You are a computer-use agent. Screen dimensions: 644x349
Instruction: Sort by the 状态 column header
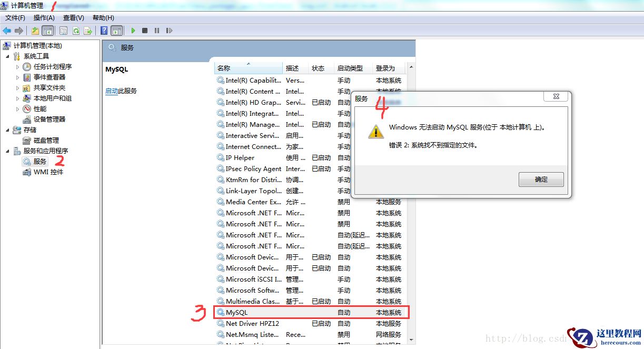pyautogui.click(x=322, y=68)
